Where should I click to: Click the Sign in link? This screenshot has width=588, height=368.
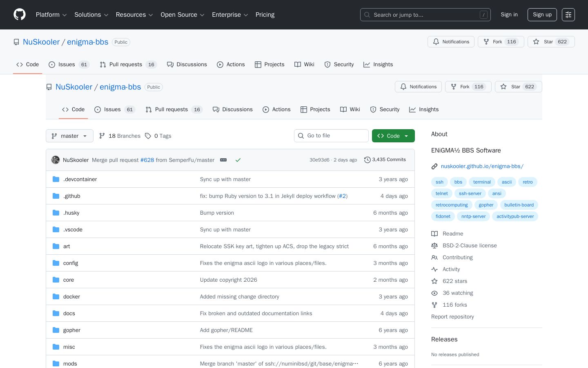coord(509,15)
